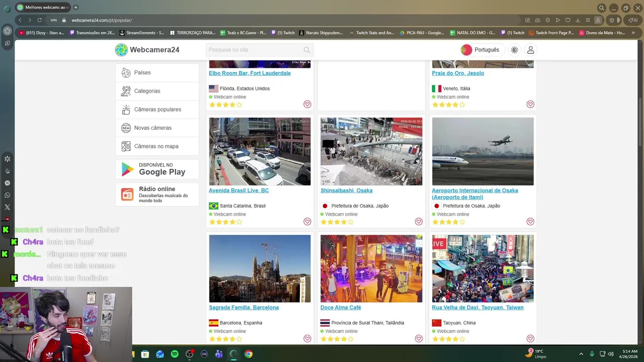Click the Osaka airport airplane thumbnail
The height and width of the screenshot is (362, 644).
tap(483, 151)
